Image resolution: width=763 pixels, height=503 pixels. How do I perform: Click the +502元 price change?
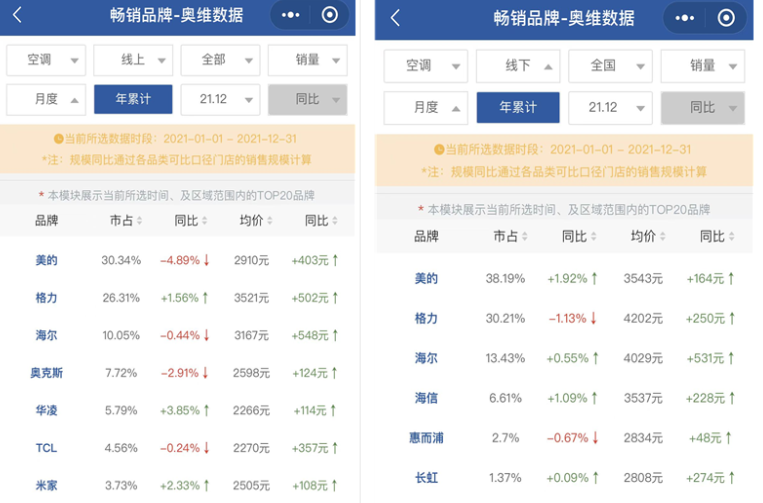pyautogui.click(x=310, y=298)
